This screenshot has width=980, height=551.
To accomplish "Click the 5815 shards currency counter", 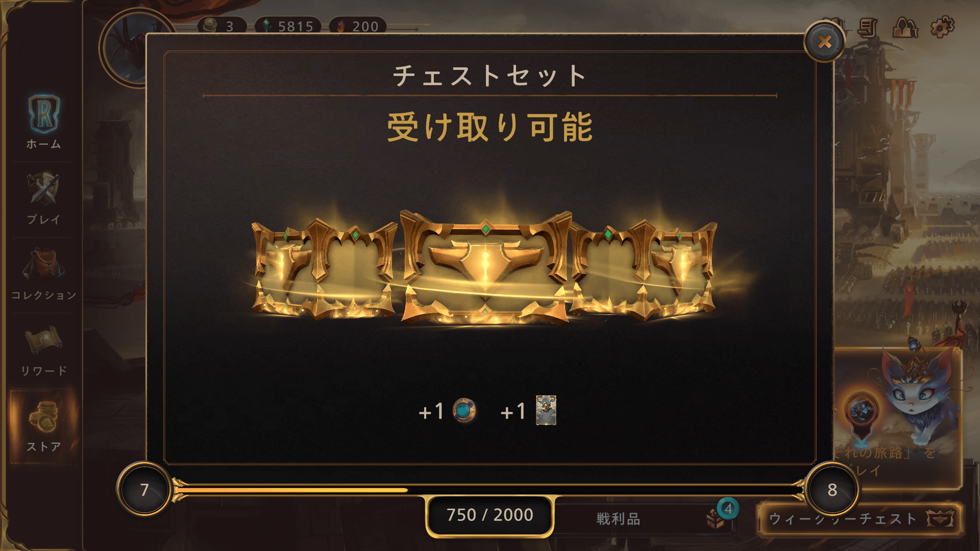I will point(288,26).
